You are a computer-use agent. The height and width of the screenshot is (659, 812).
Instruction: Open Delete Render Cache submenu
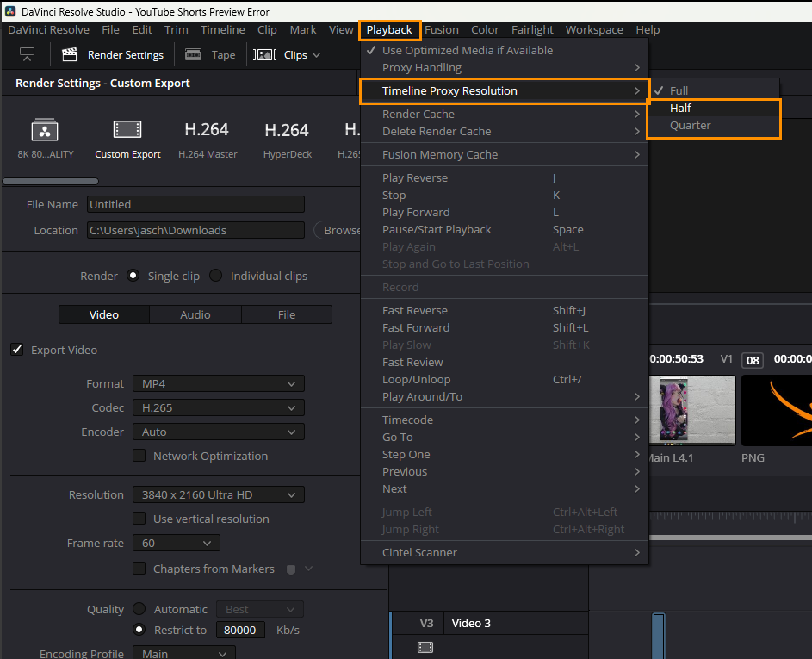[505, 131]
